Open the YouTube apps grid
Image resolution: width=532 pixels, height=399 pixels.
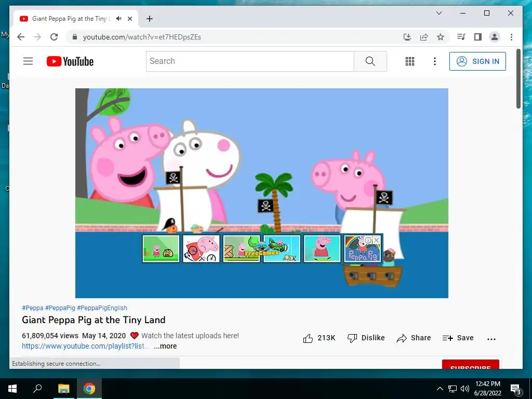coord(410,61)
